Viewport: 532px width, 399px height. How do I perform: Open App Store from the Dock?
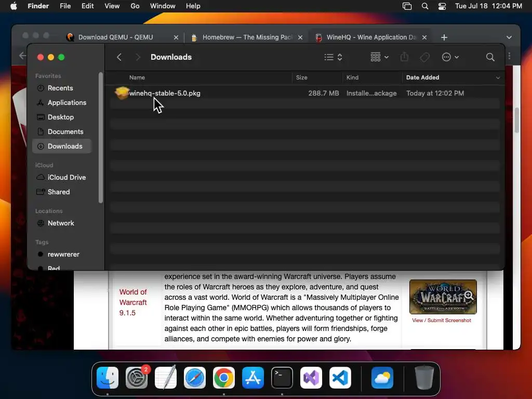click(253, 378)
